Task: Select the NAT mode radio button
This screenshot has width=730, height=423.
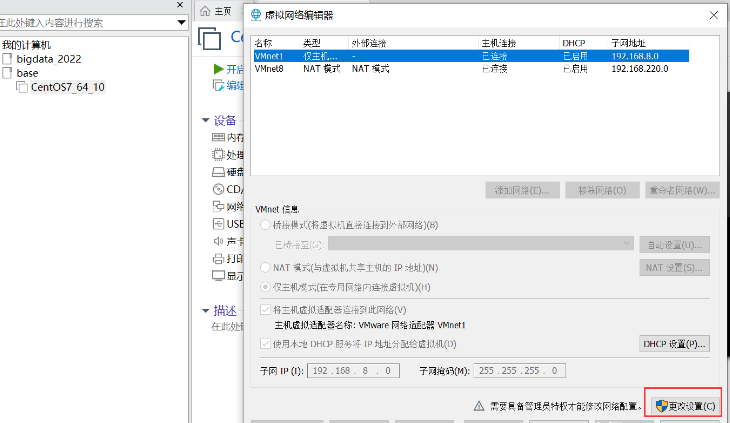Action: [265, 268]
